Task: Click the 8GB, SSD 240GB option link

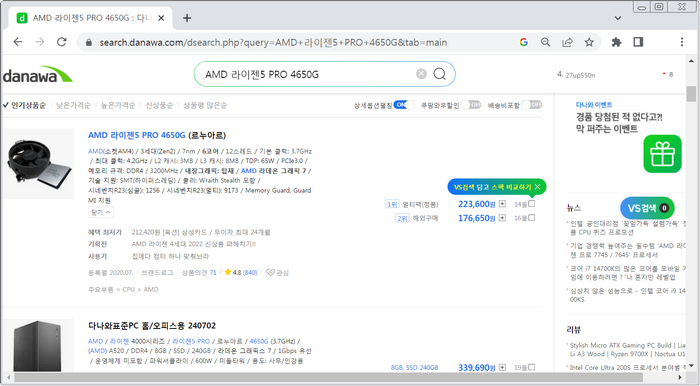Action: coord(414,368)
